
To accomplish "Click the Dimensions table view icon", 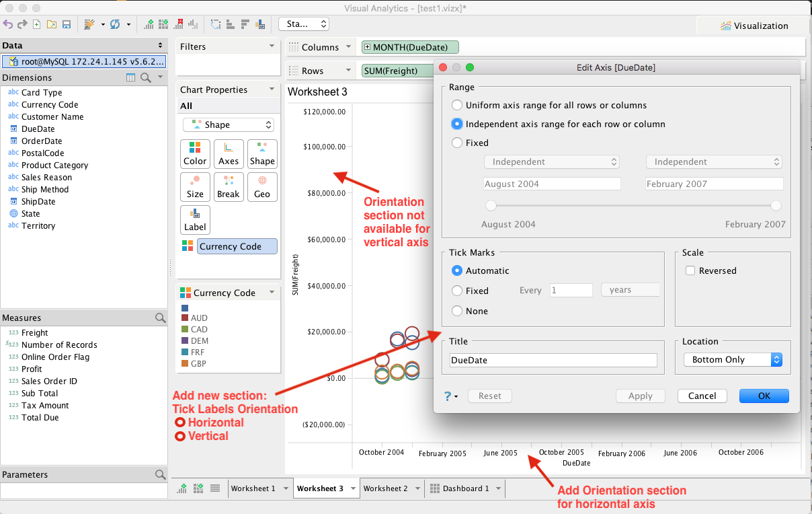I will [131, 78].
